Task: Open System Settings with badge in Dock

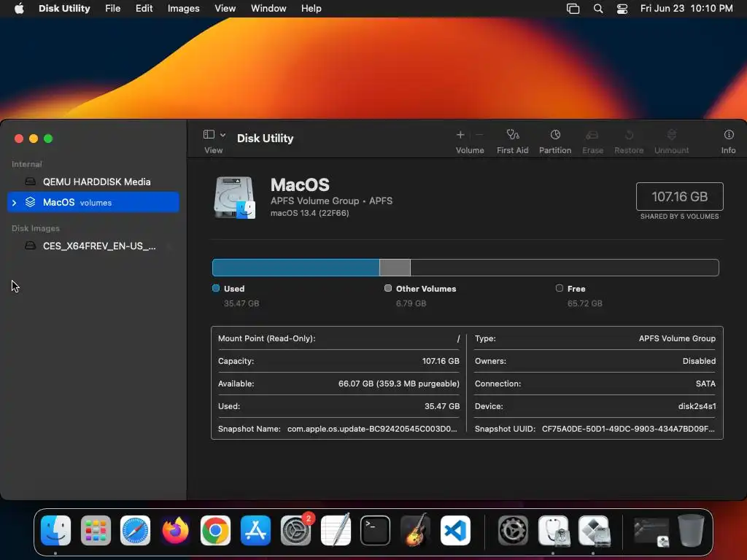Action: click(296, 531)
